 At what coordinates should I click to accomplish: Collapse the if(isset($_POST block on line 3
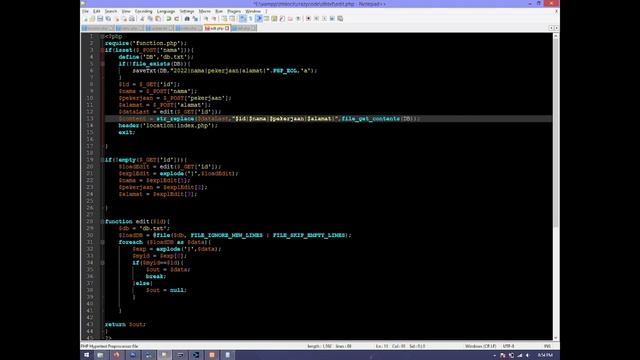102,50
